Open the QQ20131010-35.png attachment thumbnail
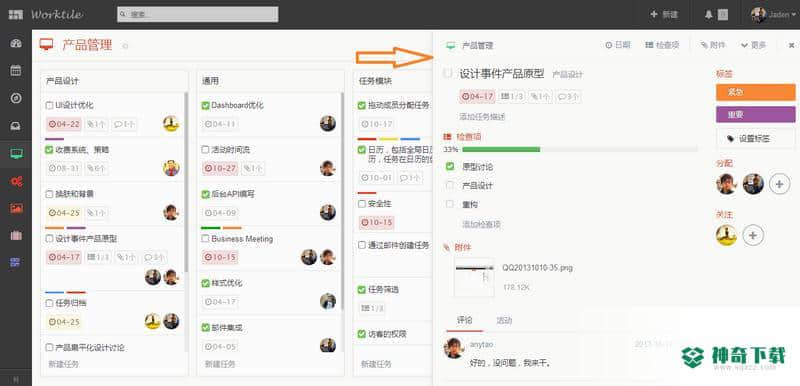 (x=474, y=277)
